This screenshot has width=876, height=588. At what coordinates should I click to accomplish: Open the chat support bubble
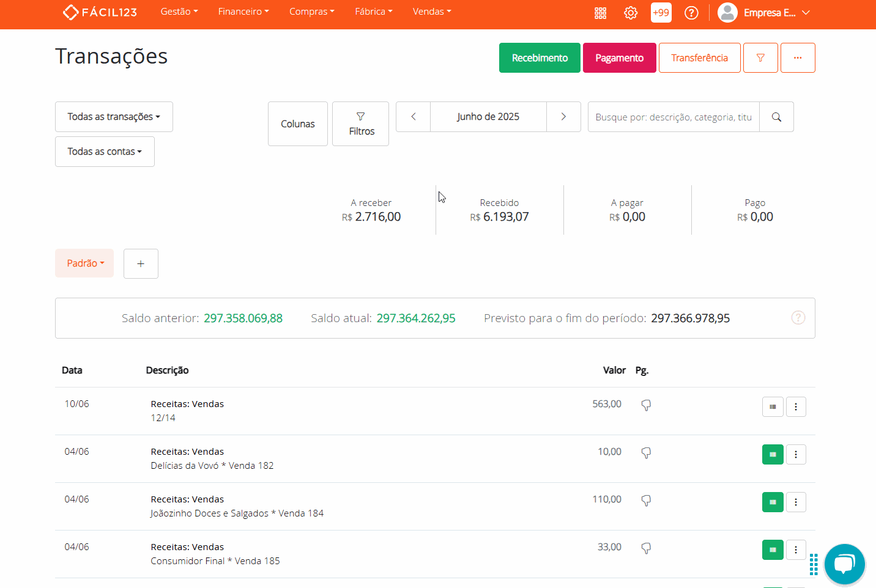844,564
